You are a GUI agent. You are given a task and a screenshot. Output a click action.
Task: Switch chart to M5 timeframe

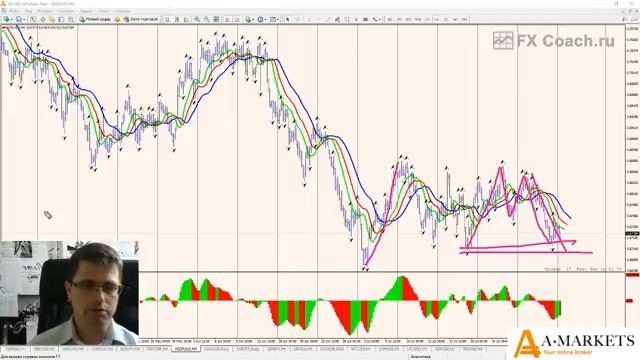[x=399, y=19]
